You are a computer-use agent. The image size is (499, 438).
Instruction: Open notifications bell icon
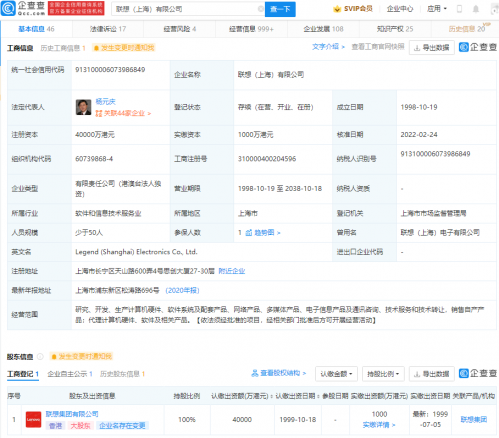(476, 9)
